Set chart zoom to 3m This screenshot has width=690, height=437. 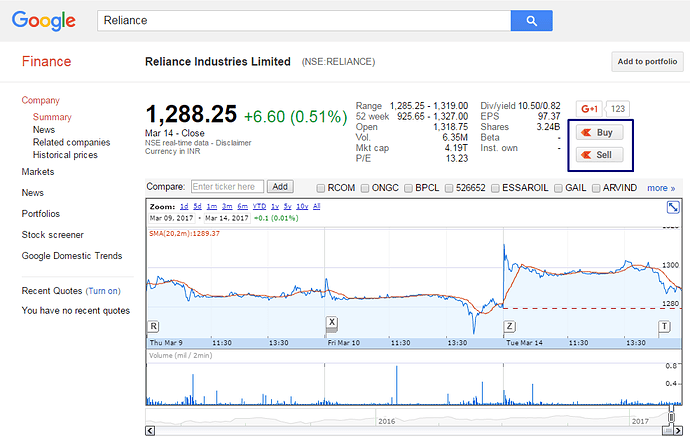click(x=227, y=206)
